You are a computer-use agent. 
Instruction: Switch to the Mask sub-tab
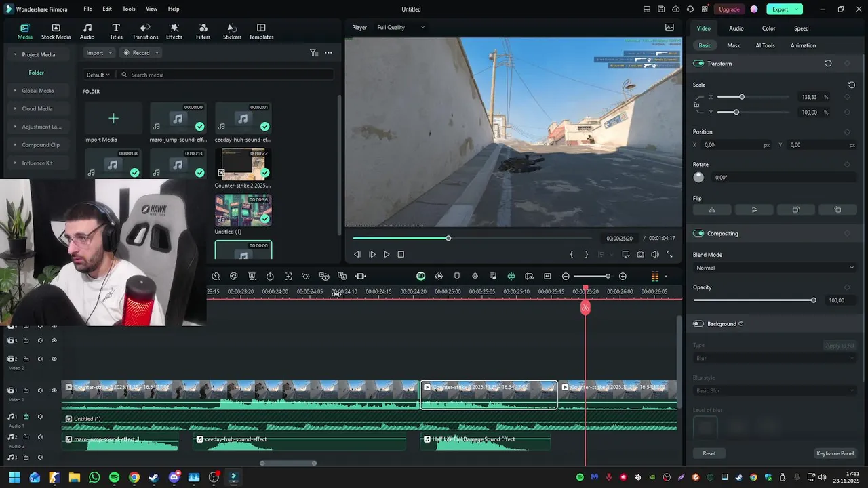click(734, 45)
